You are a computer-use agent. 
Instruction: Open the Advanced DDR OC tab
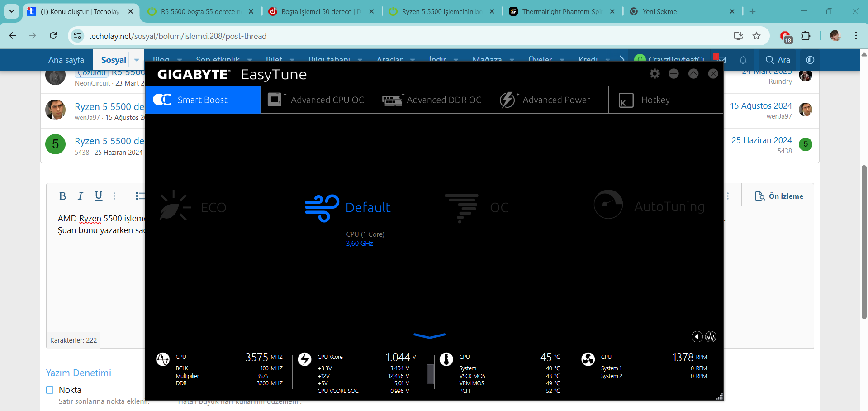435,100
